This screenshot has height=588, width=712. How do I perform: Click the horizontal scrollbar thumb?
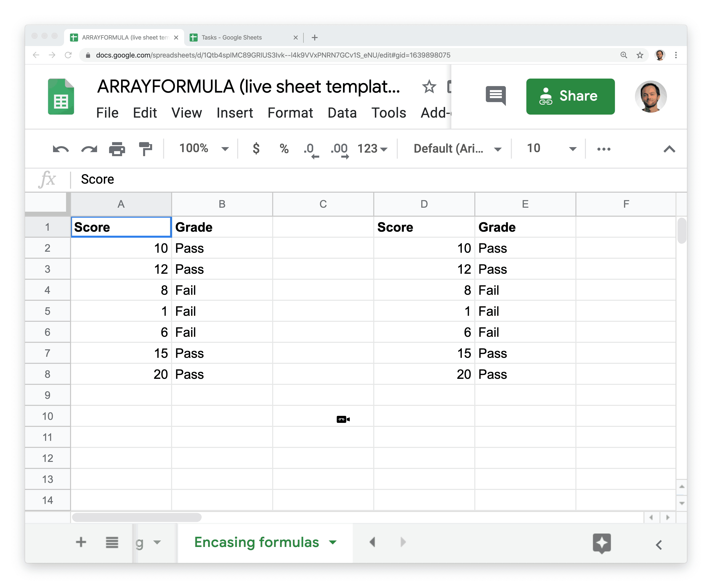coord(137,517)
